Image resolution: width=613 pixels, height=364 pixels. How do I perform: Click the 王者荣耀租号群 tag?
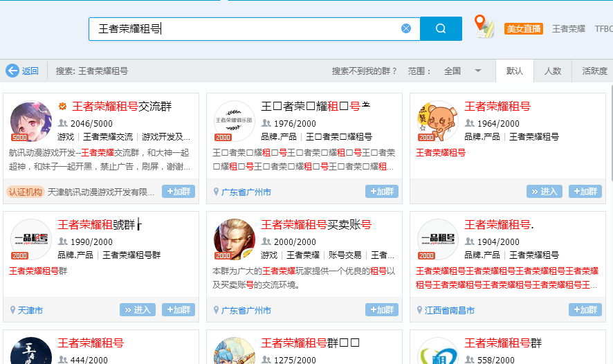click(x=131, y=255)
